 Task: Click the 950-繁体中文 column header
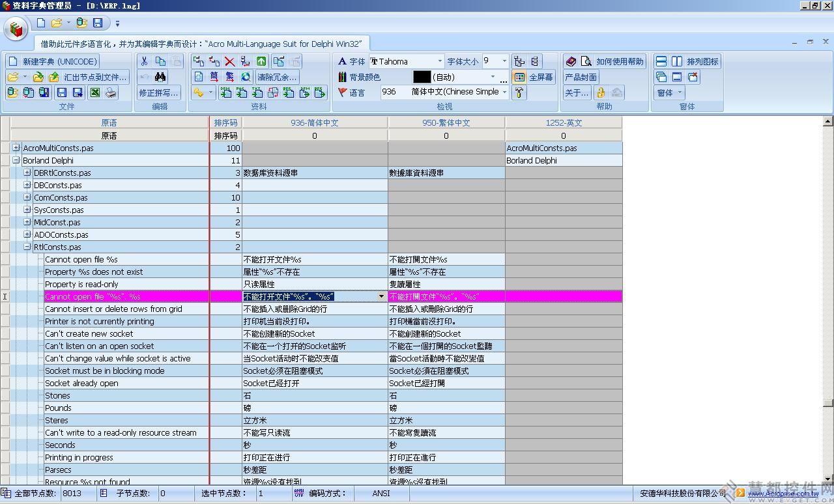point(446,122)
